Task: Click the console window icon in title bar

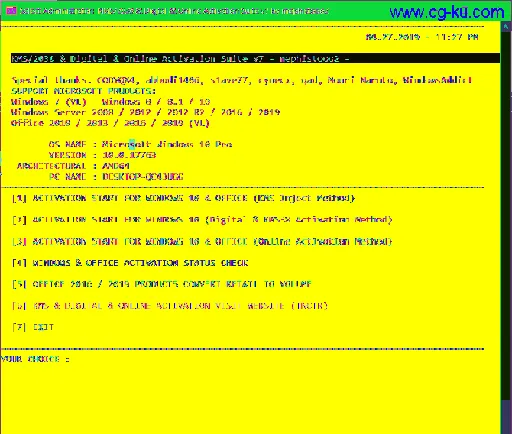Action: 11,11
